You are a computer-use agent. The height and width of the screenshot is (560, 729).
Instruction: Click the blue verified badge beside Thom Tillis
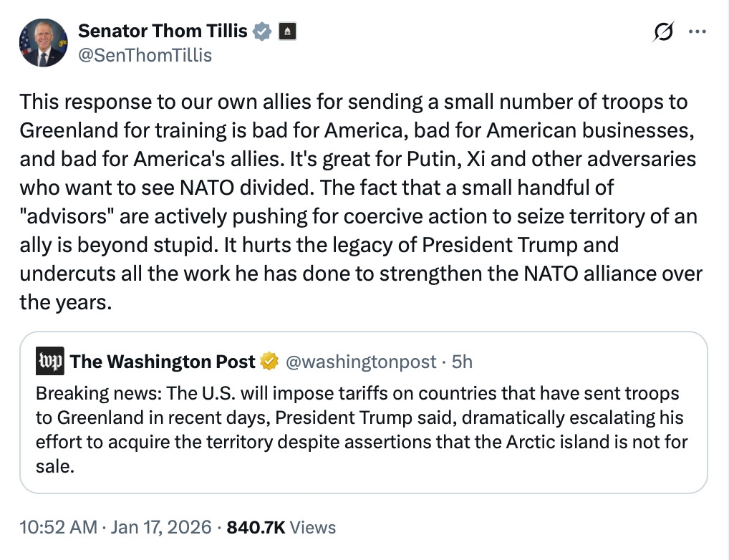262,32
